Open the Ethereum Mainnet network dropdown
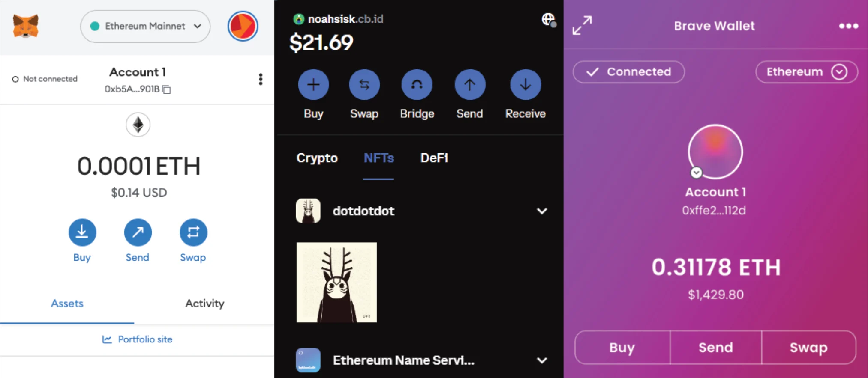The width and height of the screenshot is (868, 378). click(x=145, y=26)
